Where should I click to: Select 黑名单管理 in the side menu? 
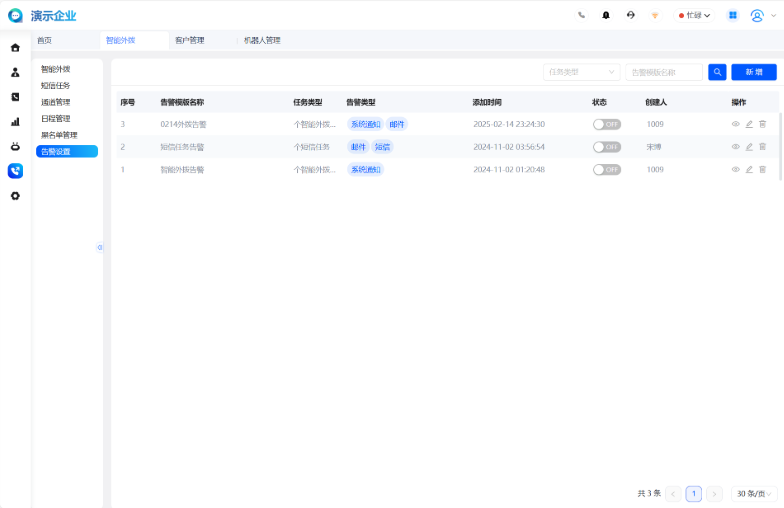click(x=59, y=135)
